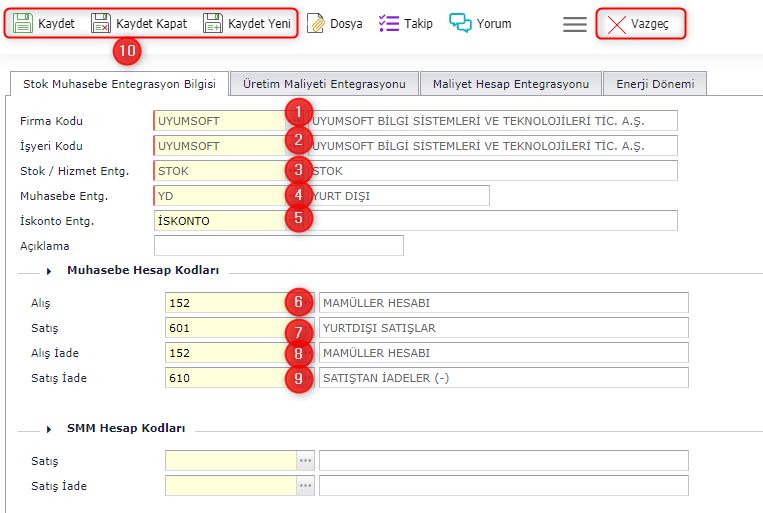The height and width of the screenshot is (513, 763).
Task: Open lookup for SMM Satış field
Action: [x=305, y=461]
